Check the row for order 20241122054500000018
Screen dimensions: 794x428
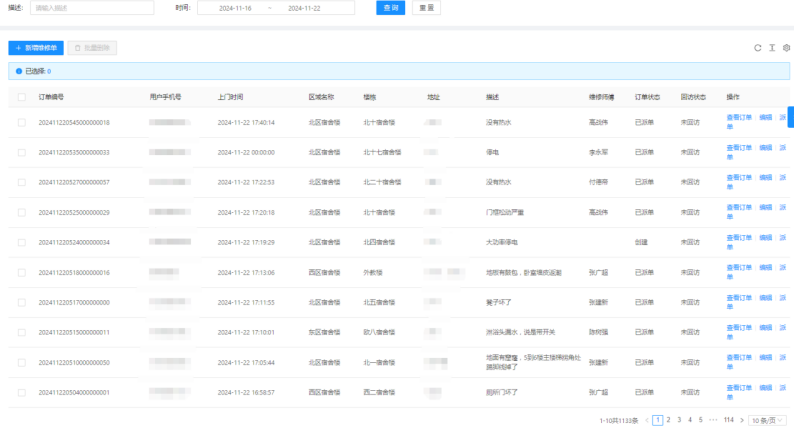pos(22,122)
